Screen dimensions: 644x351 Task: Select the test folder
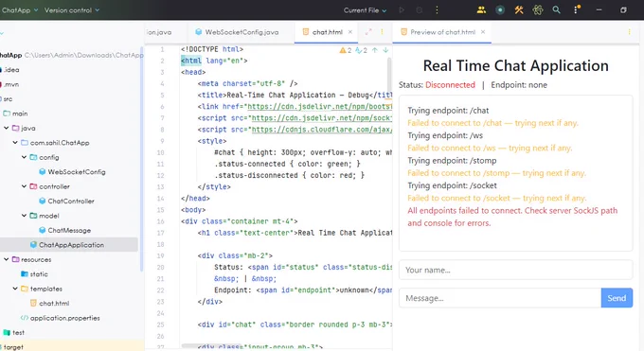pyautogui.click(x=13, y=332)
